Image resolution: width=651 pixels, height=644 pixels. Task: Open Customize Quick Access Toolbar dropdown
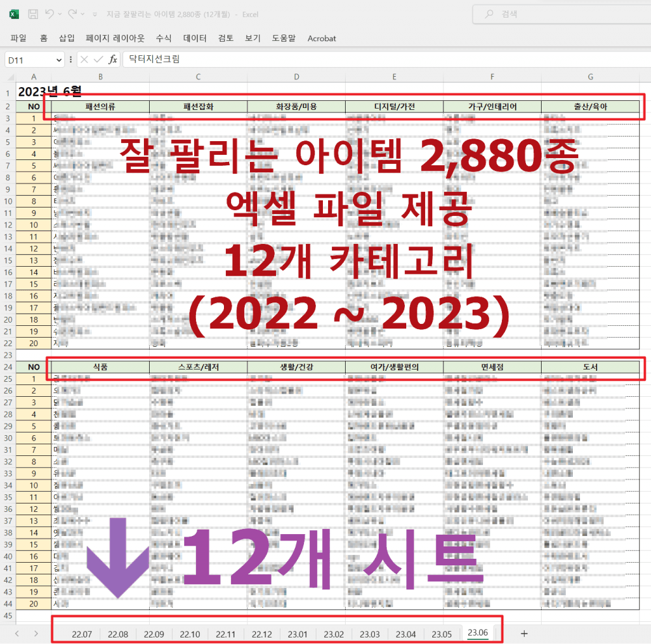coord(95,14)
